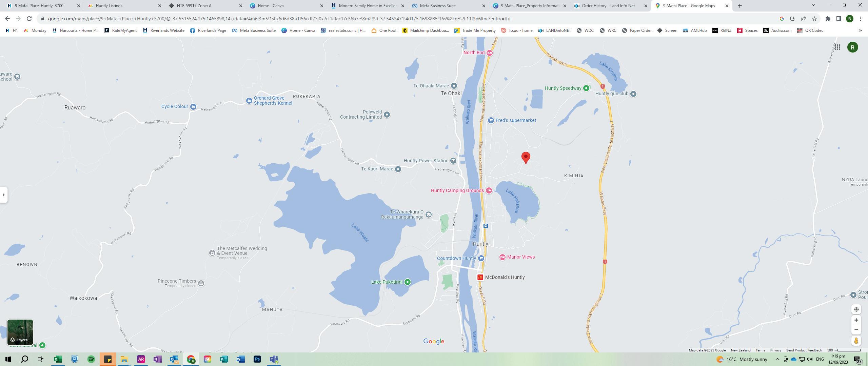This screenshot has width=868, height=366.
Task: Show more bookmarks overflow chevron
Action: click(x=860, y=30)
